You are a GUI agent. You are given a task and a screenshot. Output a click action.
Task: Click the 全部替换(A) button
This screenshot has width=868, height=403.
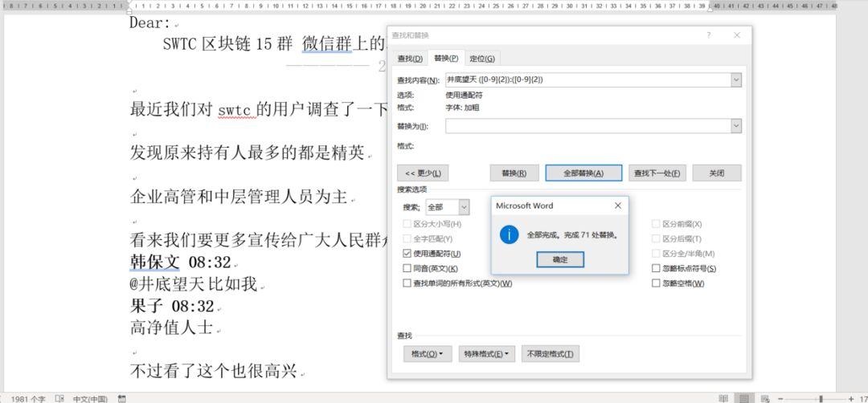click(x=583, y=173)
